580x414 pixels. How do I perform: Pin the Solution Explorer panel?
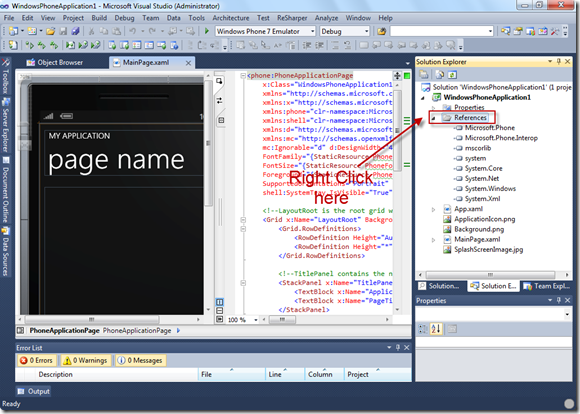pos(559,61)
